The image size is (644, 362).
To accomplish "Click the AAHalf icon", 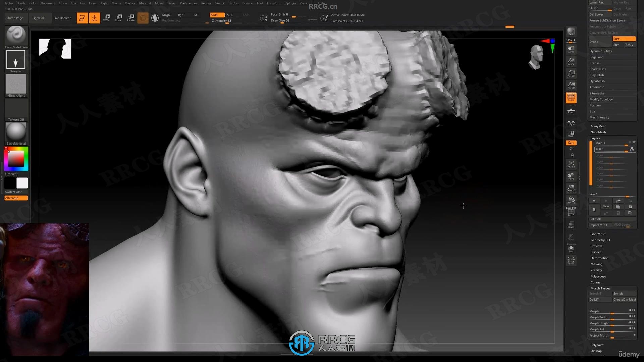I will [x=571, y=85].
